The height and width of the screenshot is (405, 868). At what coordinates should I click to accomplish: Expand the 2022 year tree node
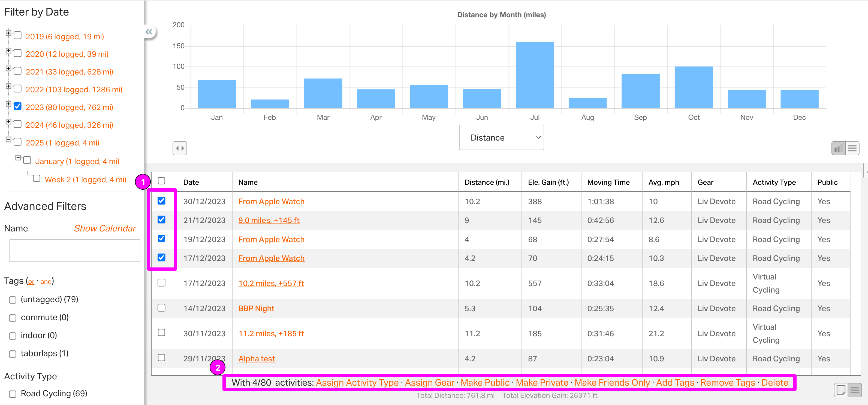pos(9,86)
